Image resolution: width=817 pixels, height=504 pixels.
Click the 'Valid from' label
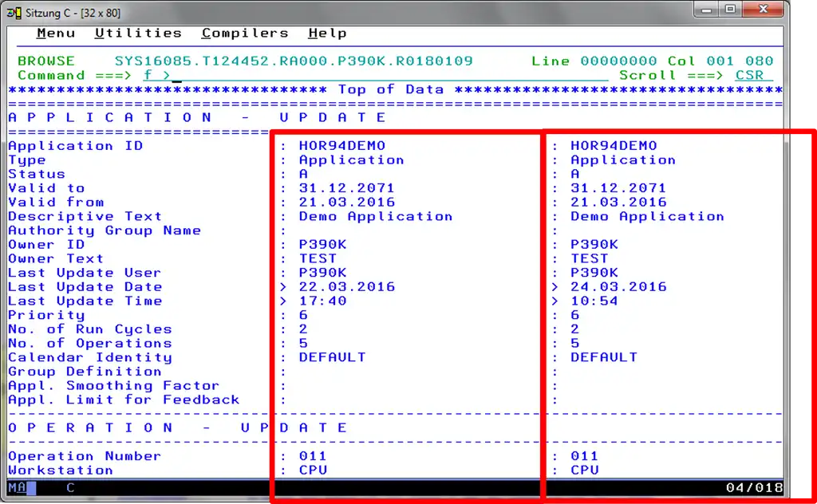click(x=56, y=202)
